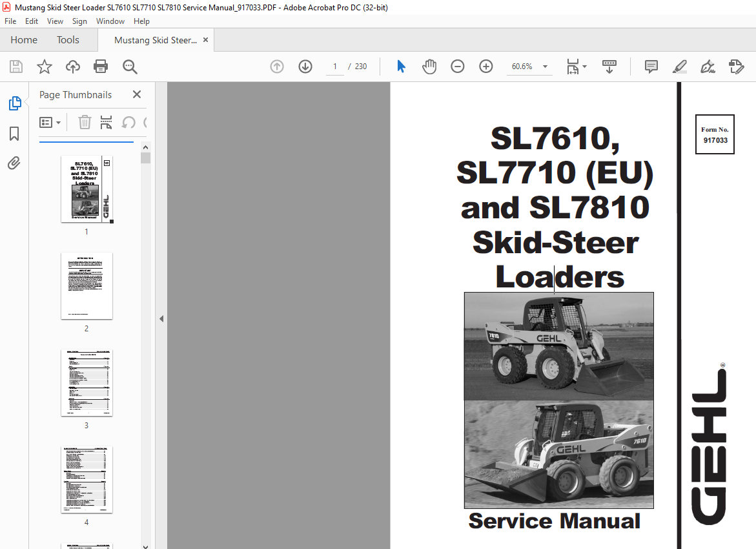The image size is (756, 549).
Task: Click the 230 total pages text
Action: click(x=361, y=67)
